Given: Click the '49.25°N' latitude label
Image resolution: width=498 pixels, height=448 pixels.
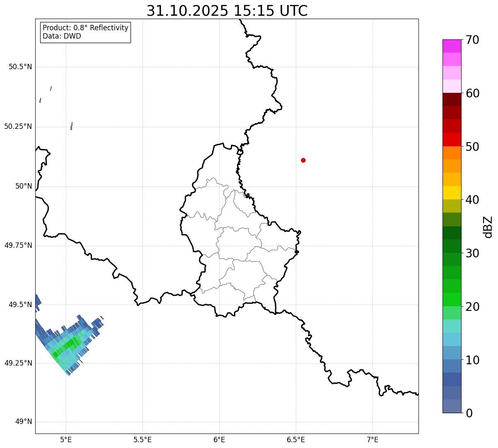Looking at the screenshot, I should 18,363.
